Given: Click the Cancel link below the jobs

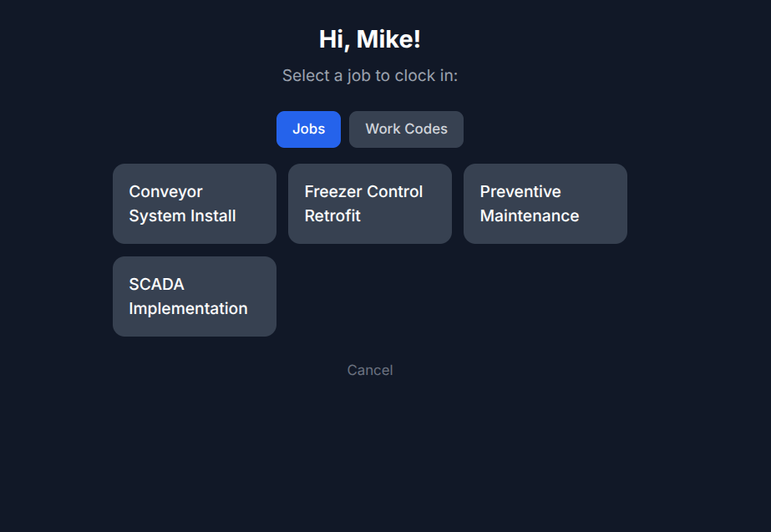Looking at the screenshot, I should tap(370, 370).
